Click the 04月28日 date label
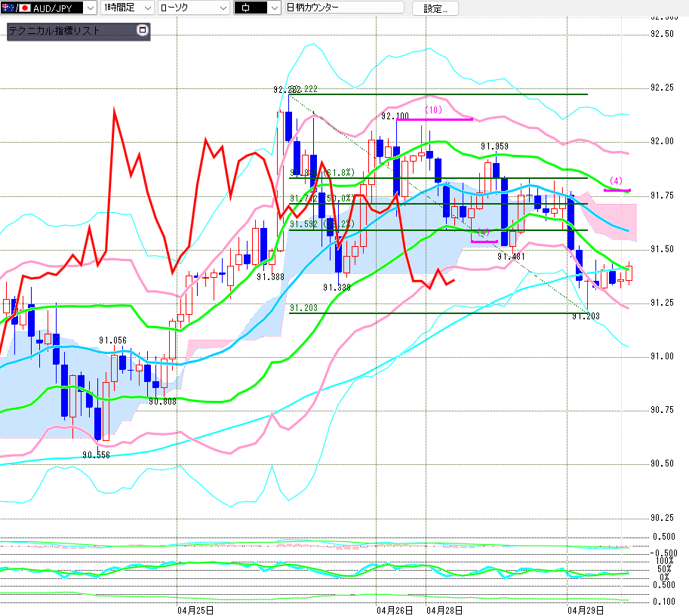 point(444,610)
